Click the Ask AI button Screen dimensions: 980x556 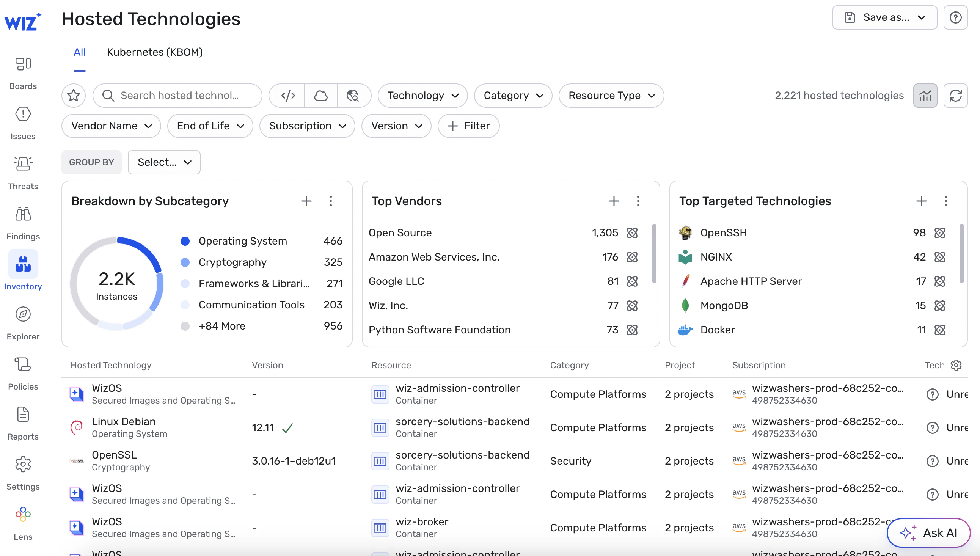click(x=928, y=533)
